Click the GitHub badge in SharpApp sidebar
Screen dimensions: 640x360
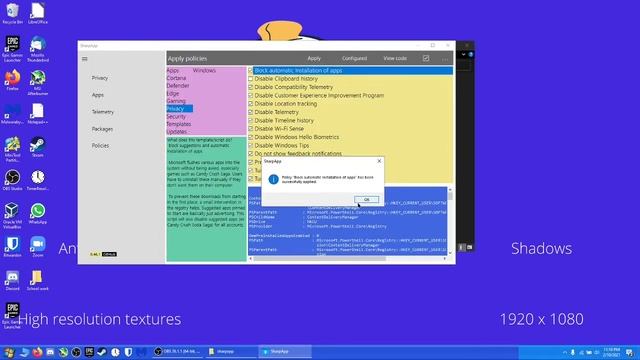pyautogui.click(x=109, y=254)
